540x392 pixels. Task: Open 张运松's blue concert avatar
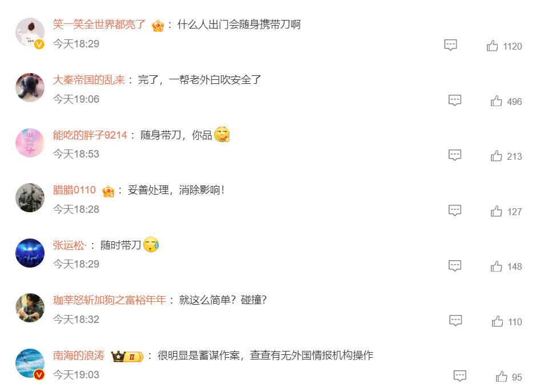tap(30, 253)
